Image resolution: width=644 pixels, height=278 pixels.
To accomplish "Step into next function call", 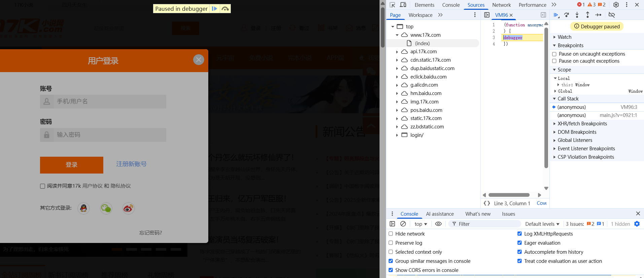I will pos(577,15).
